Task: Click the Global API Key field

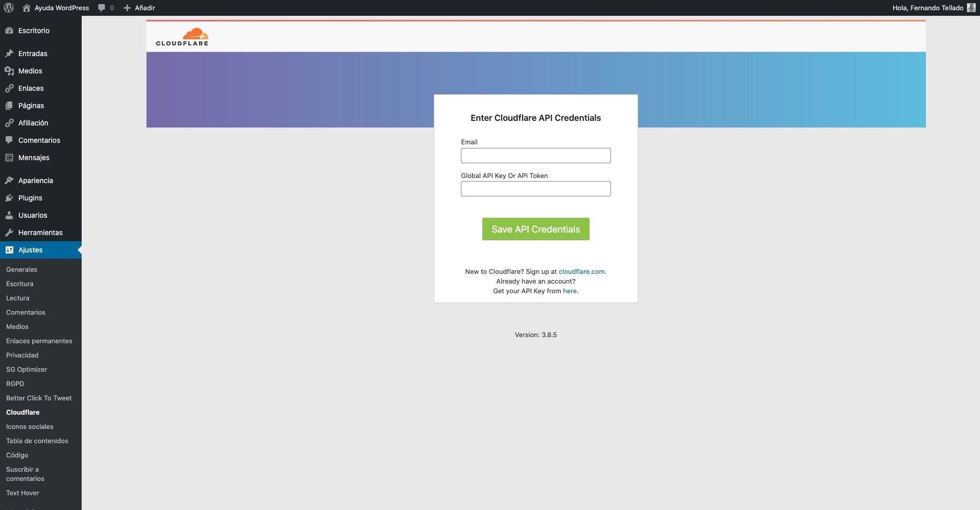Action: [x=535, y=189]
